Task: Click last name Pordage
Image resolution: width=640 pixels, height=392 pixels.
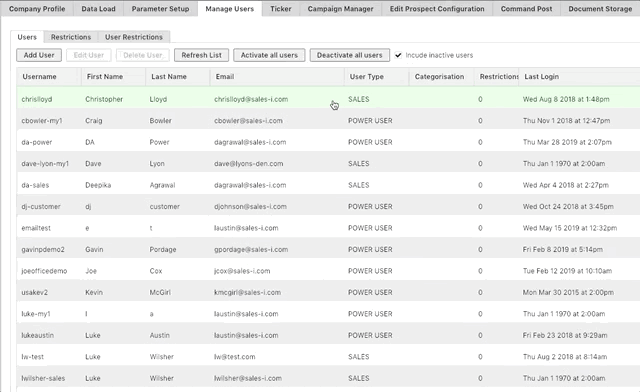Action: click(x=163, y=249)
